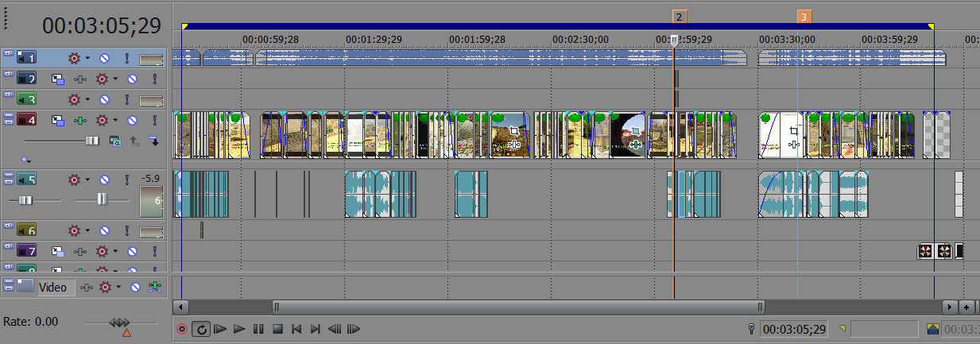Solo audio track 6
Screen dimensions: 980x344
point(126,230)
